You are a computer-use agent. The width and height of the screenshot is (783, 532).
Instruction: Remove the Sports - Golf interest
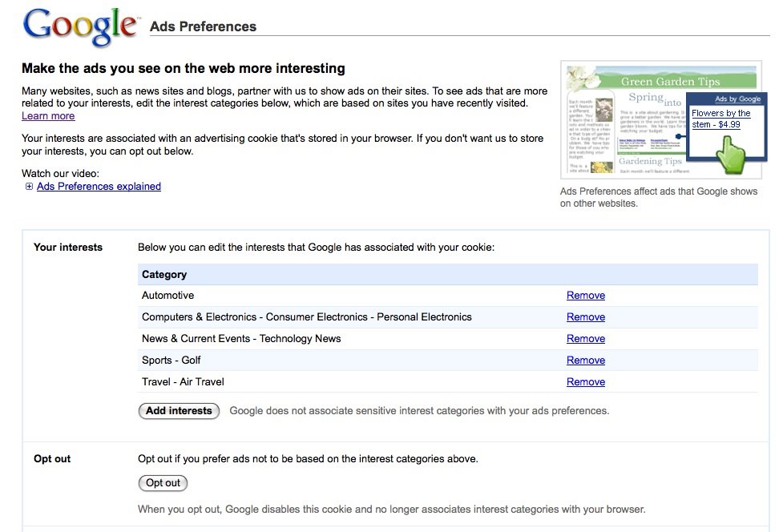pos(585,361)
